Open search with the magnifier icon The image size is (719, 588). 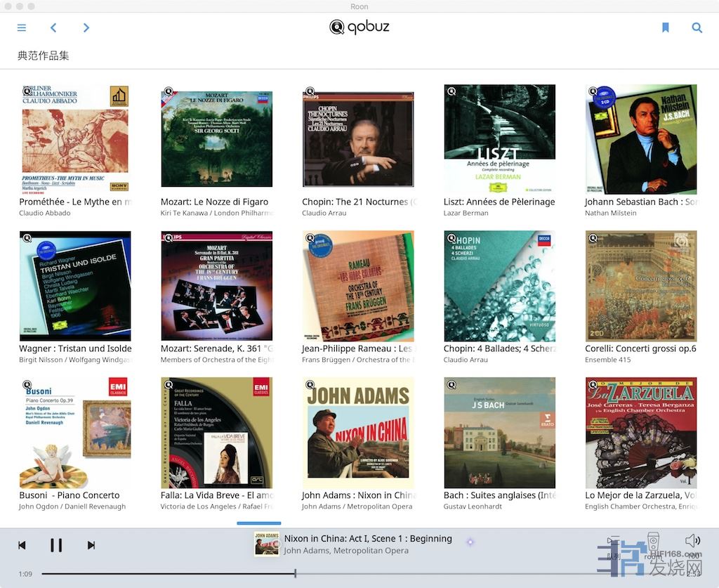coord(697,28)
